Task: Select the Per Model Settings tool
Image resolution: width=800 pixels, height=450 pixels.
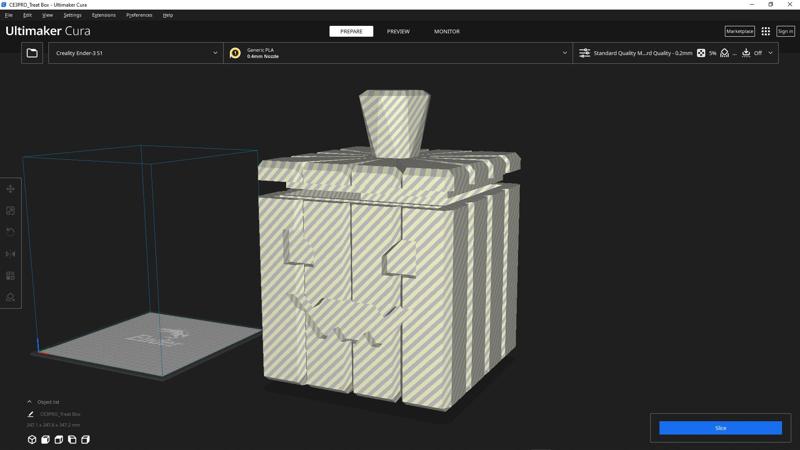Action: pyautogui.click(x=10, y=276)
